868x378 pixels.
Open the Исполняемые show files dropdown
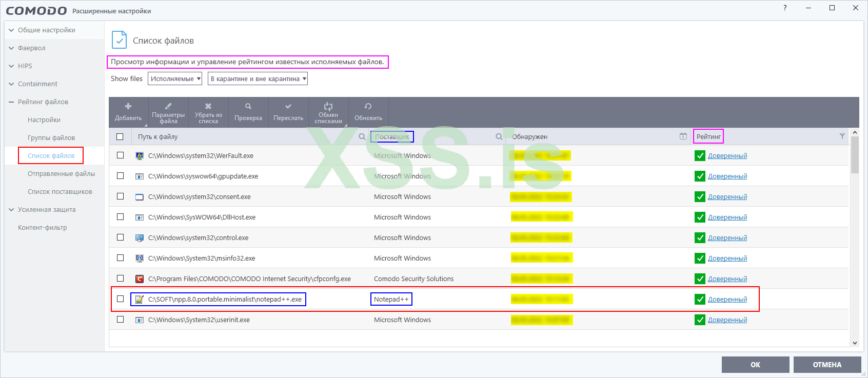coord(175,79)
